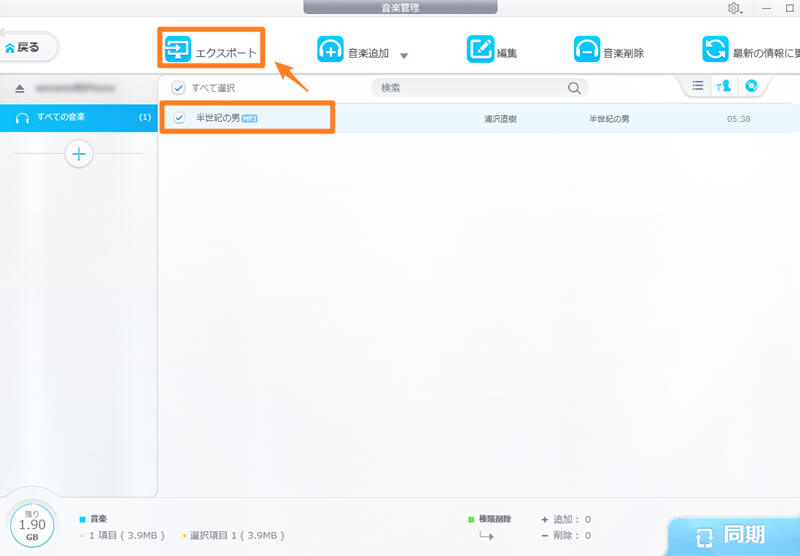
Task: Click the refresh to latest info icon
Action: [x=715, y=50]
